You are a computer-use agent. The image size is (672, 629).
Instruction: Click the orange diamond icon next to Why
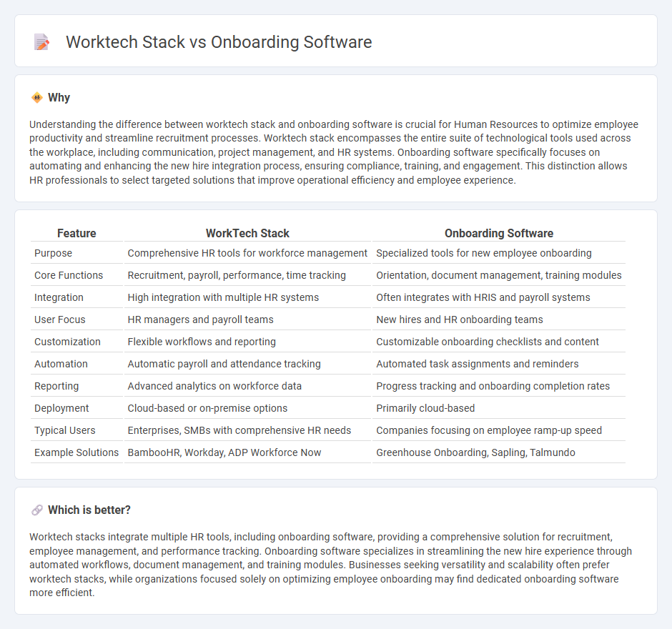coord(37,98)
